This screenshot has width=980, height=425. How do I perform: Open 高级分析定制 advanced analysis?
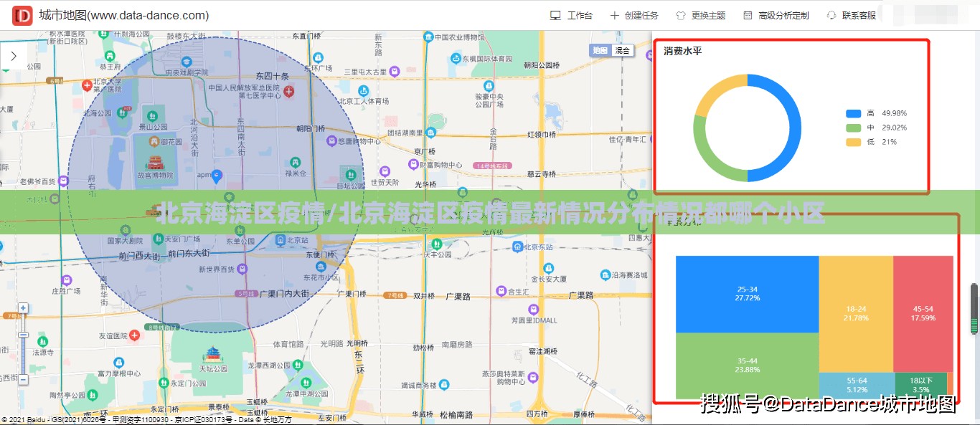click(x=776, y=16)
